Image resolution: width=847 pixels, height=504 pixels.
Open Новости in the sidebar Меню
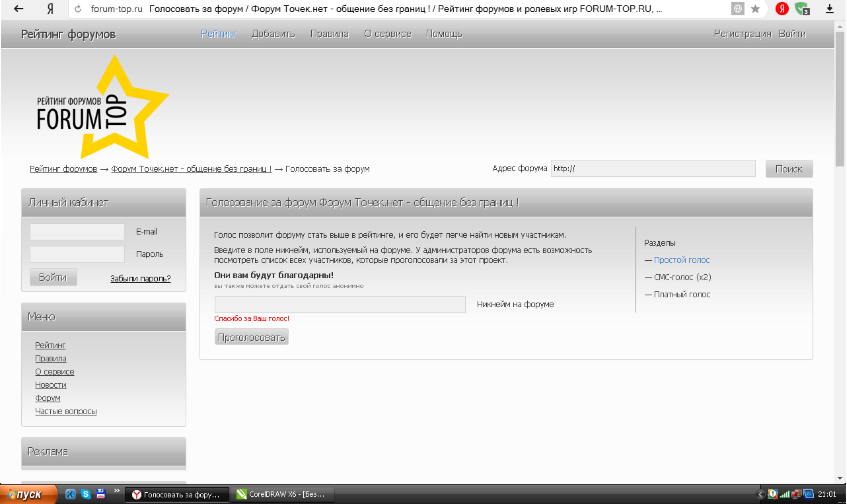tap(51, 385)
